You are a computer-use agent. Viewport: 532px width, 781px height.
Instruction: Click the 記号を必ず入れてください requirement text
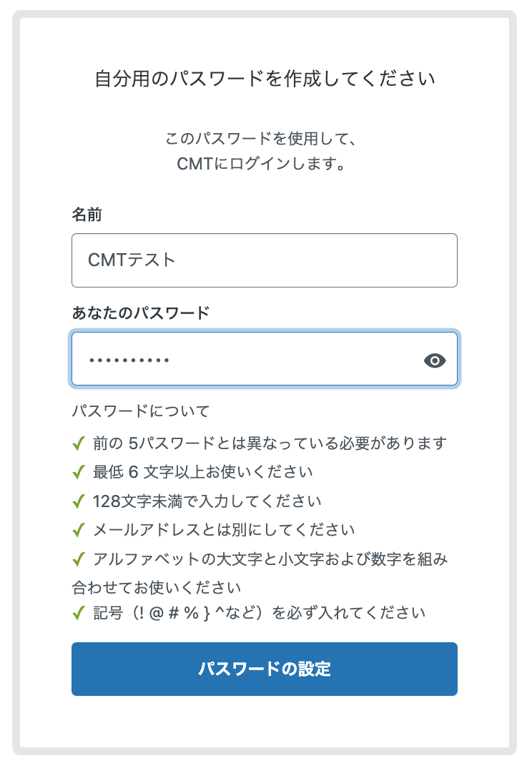click(259, 614)
